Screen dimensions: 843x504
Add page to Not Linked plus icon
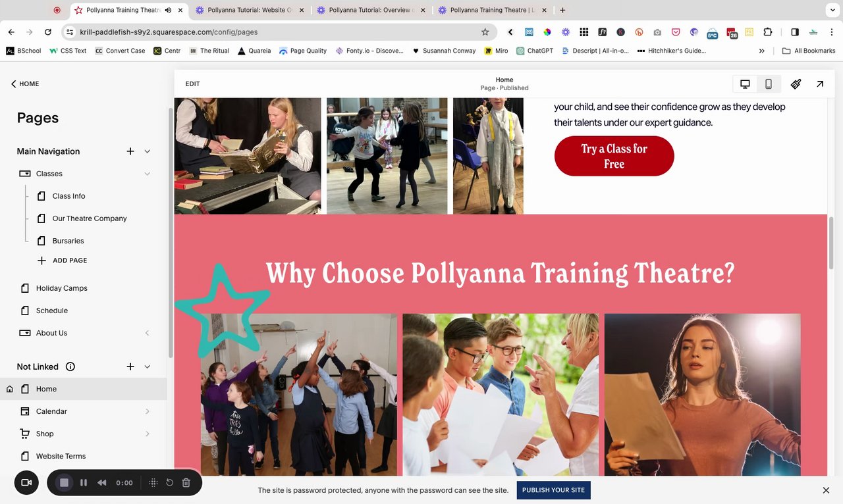pyautogui.click(x=130, y=366)
